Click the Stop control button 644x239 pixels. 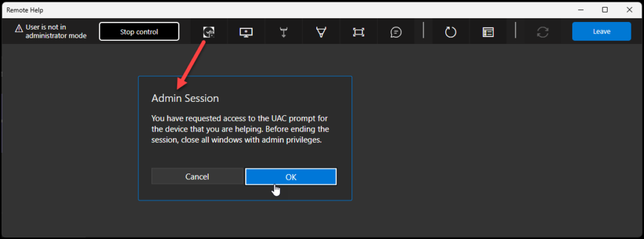pos(139,31)
